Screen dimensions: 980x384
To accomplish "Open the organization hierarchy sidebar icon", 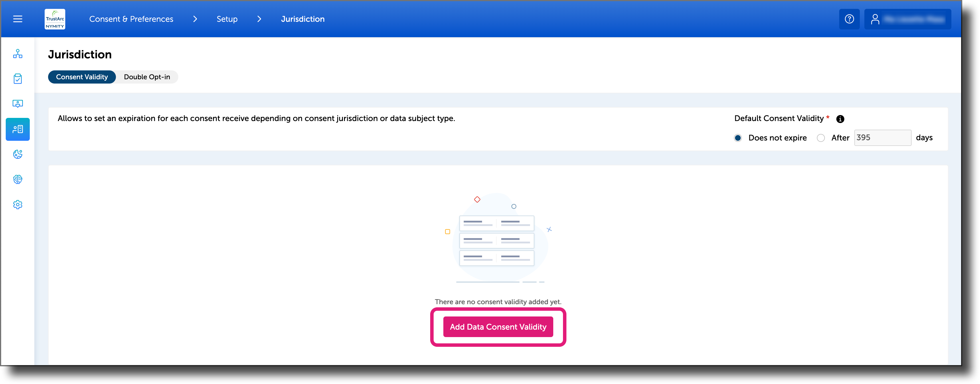I will tap(17, 54).
